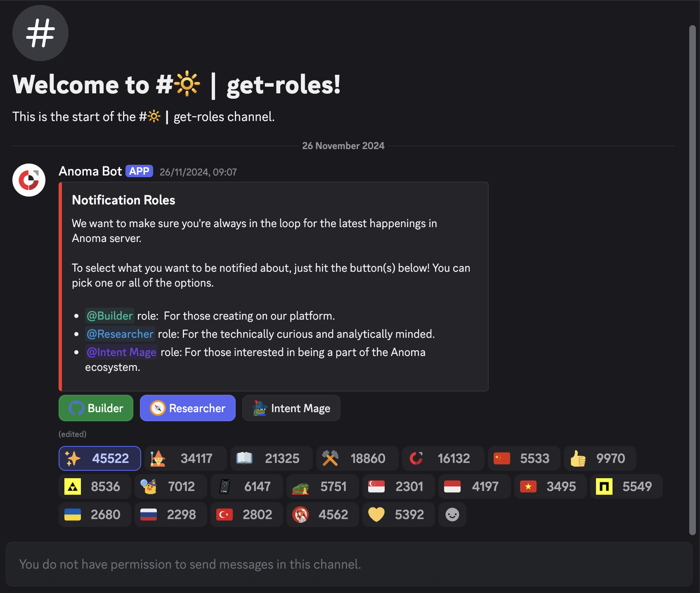Screen dimensions: 700x593
Task: Click the hammer and pick reaction
Action: pyautogui.click(x=357, y=458)
